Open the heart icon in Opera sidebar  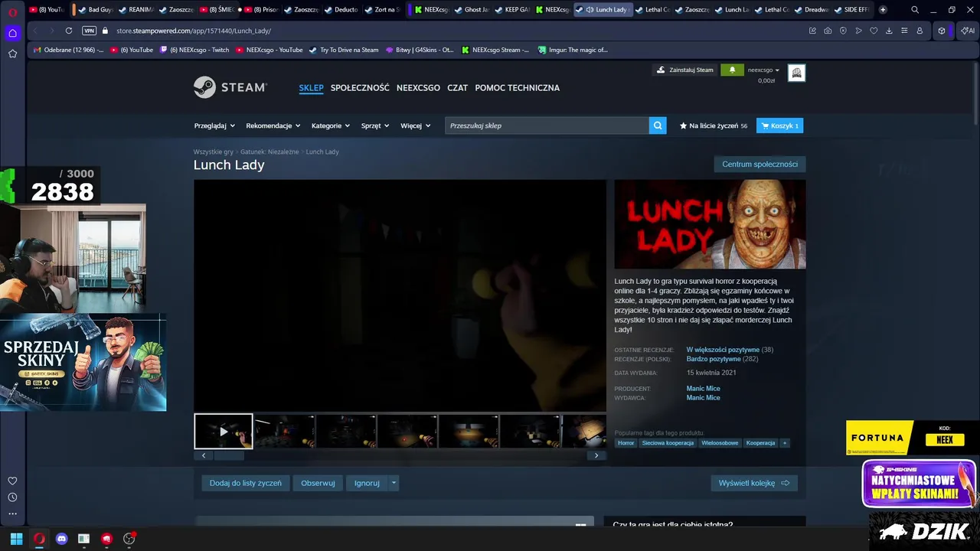coord(12,481)
